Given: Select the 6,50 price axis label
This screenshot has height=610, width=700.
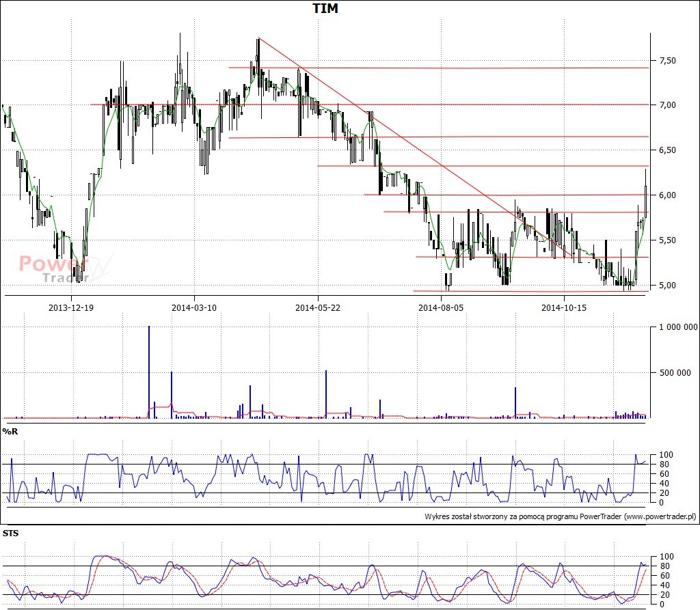Looking at the screenshot, I should (x=667, y=150).
